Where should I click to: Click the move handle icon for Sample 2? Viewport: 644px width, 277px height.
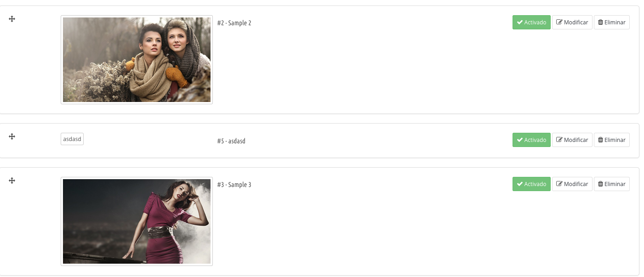(12, 19)
